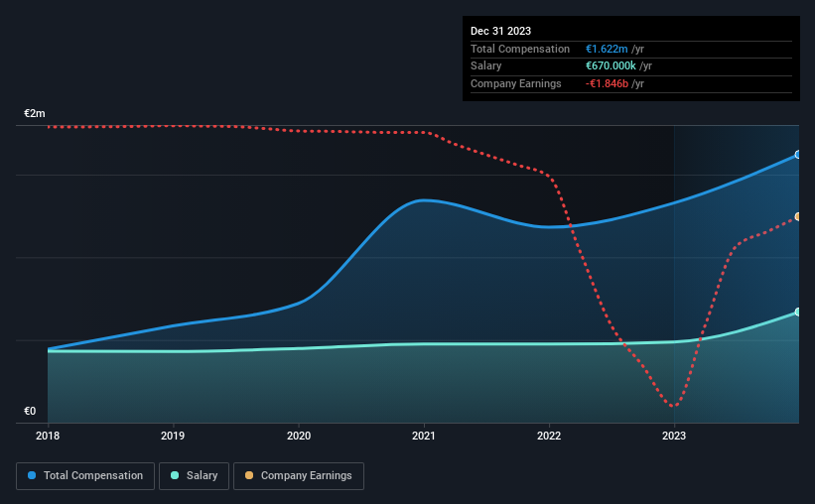Click the €670.000k salary value
The width and height of the screenshot is (815, 504).
click(x=611, y=66)
